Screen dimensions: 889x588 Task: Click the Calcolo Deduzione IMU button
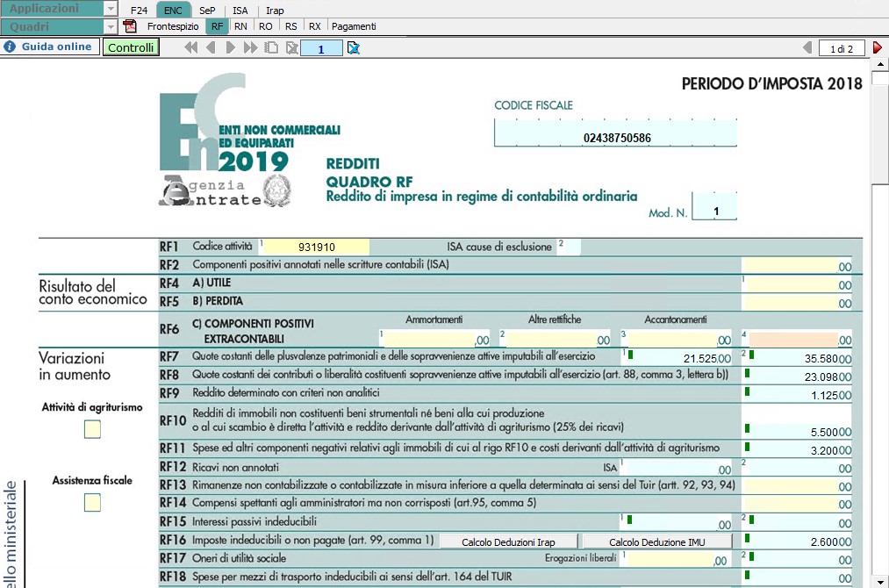[x=657, y=541]
